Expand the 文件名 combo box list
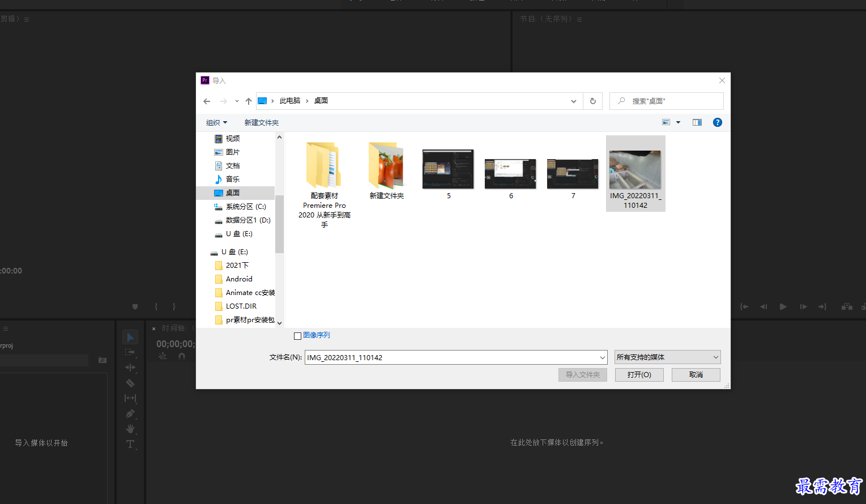 tap(602, 357)
